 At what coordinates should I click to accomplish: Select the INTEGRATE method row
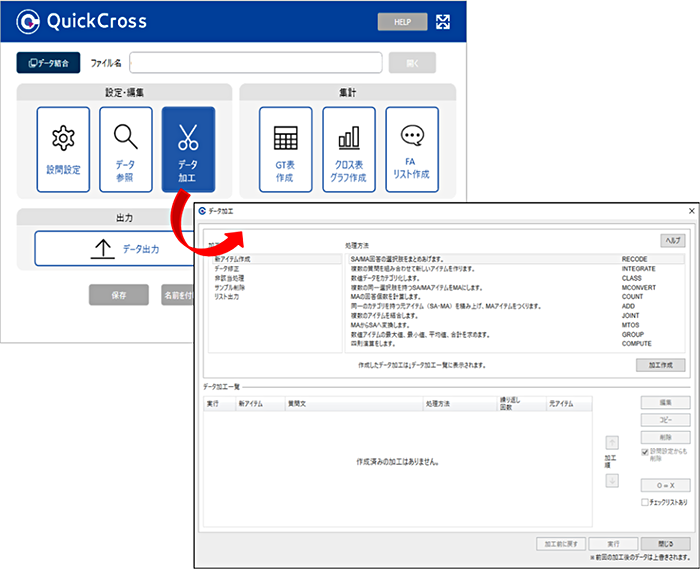516,269
